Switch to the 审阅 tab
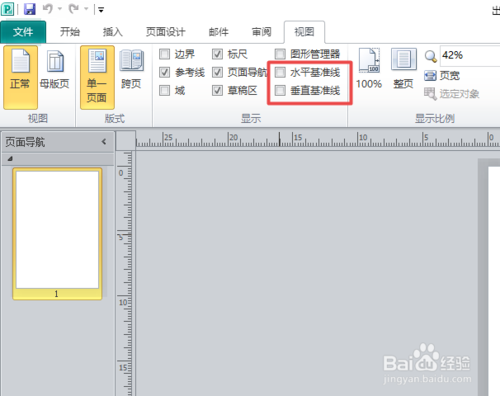Viewport: 500px width, 396px height. point(261,32)
